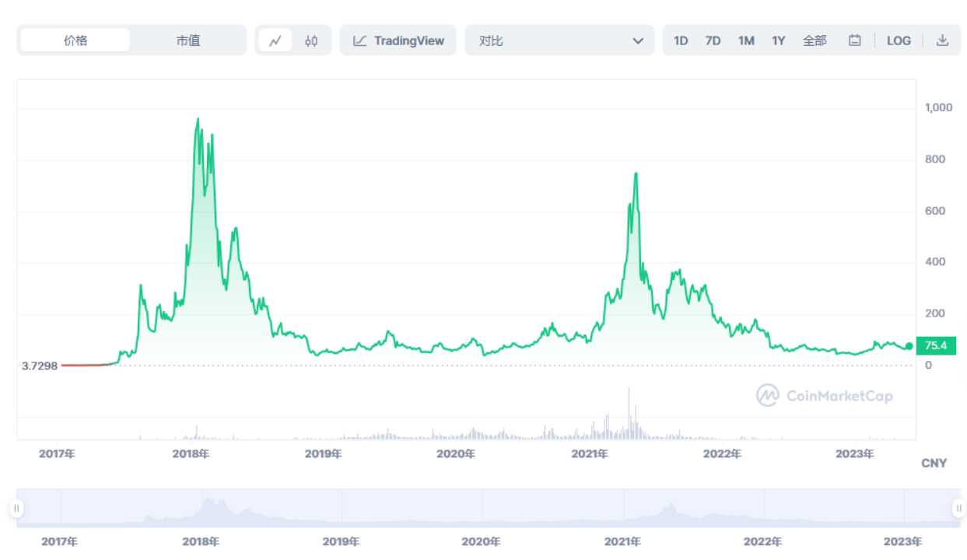Select the 全部 all-time range

click(x=815, y=40)
